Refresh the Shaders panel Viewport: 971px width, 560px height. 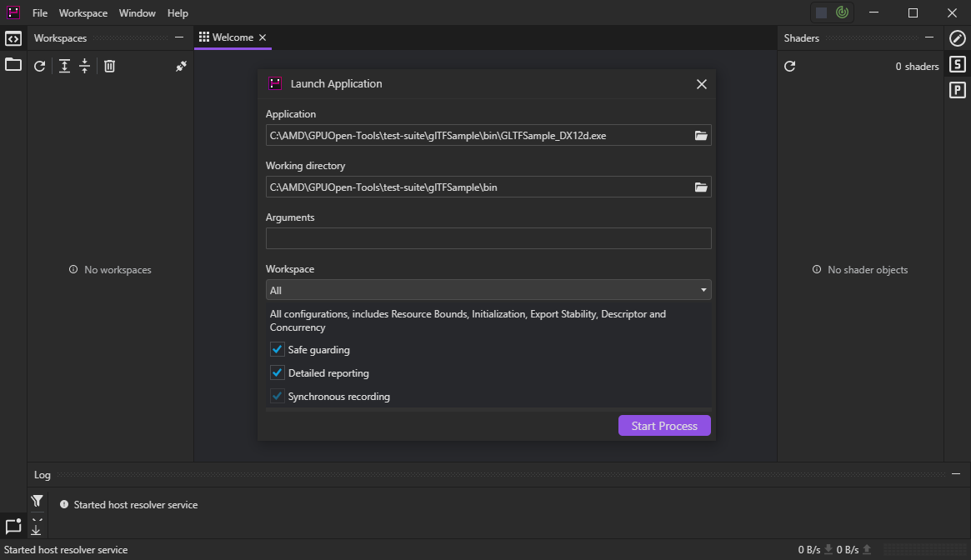790,67
